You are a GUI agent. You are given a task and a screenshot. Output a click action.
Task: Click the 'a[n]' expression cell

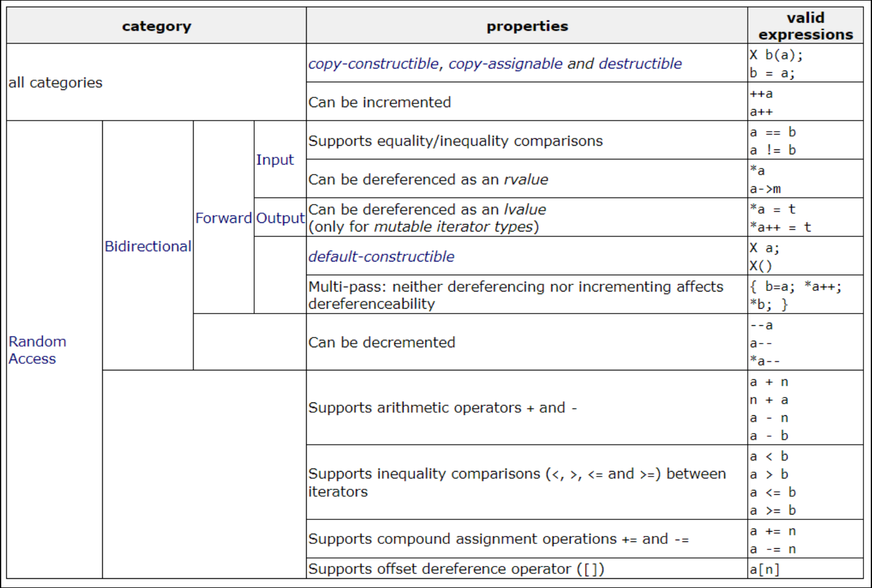point(765,569)
